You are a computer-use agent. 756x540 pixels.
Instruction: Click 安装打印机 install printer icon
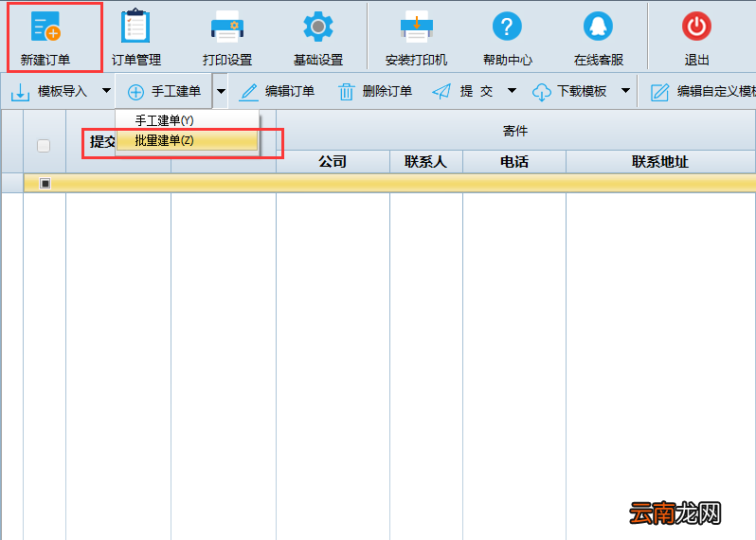tap(416, 38)
